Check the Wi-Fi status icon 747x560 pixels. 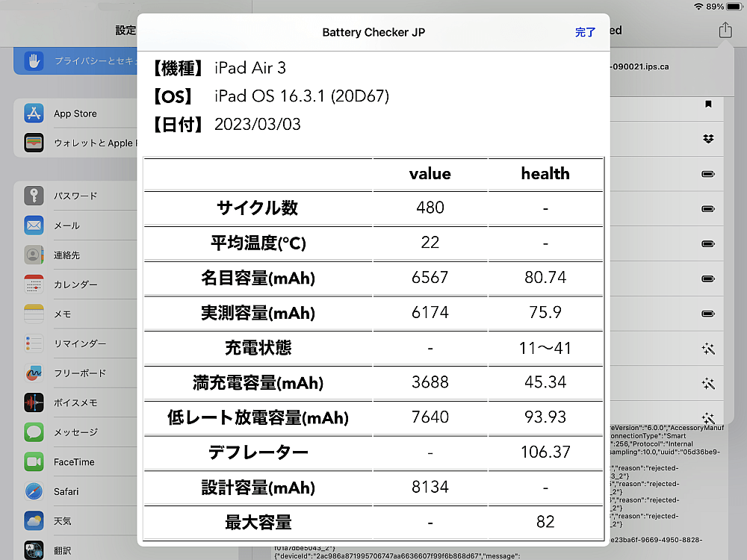699,7
